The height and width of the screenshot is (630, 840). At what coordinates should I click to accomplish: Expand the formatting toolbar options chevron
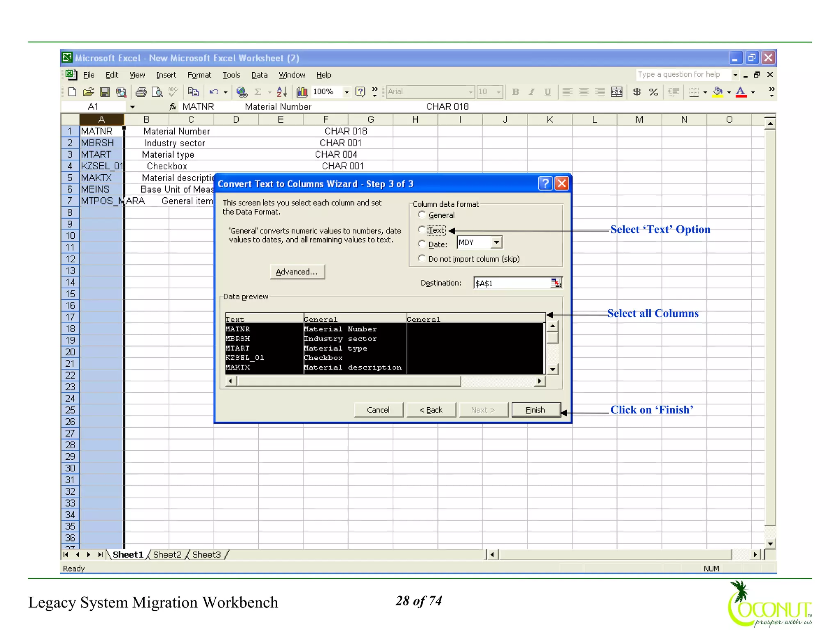(x=772, y=92)
